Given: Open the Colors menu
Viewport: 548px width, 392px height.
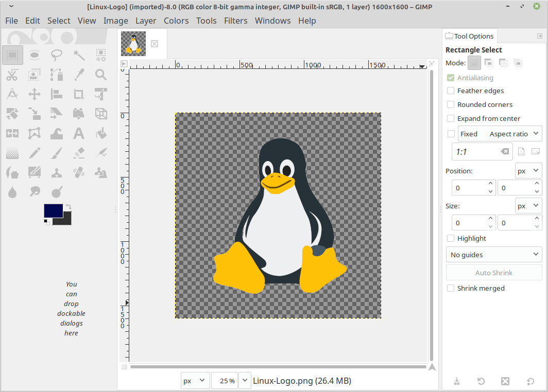Looking at the screenshot, I should (x=176, y=21).
